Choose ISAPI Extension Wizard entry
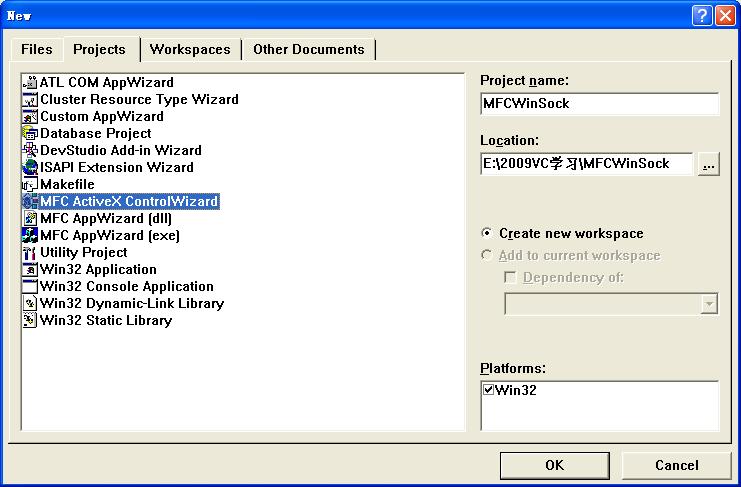Image resolution: width=741 pixels, height=487 pixels. (x=117, y=167)
